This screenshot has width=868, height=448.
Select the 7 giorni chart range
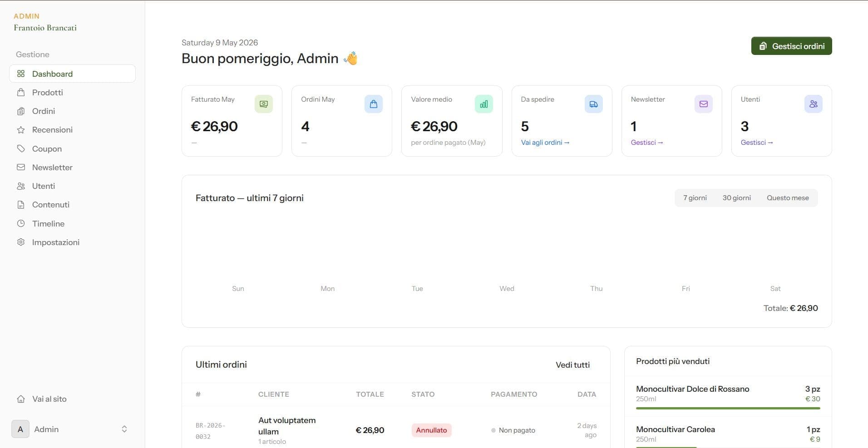(695, 198)
